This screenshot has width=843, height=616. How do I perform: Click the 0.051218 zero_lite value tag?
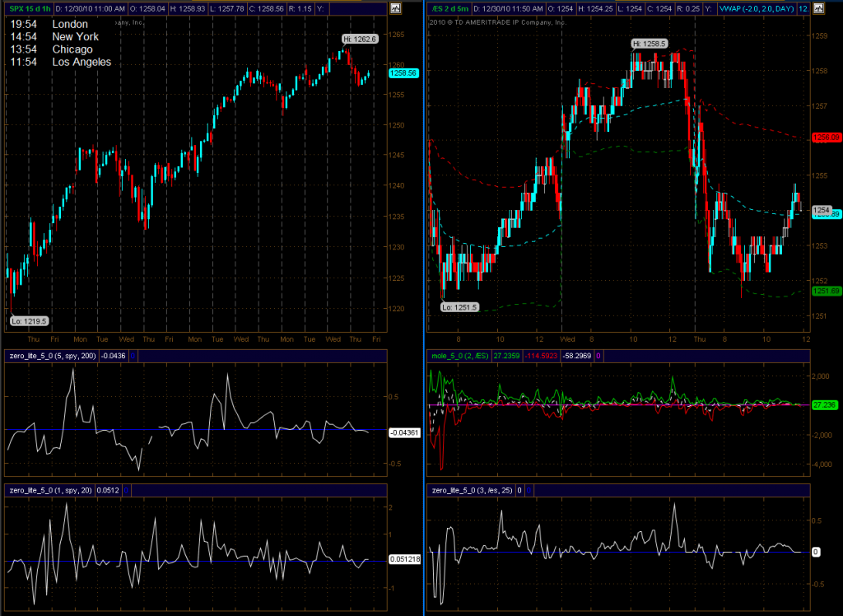pyautogui.click(x=403, y=559)
